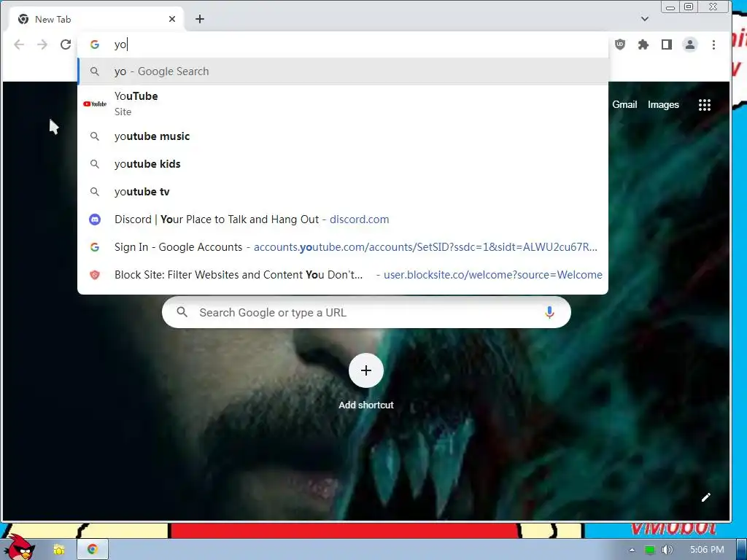Pick the 'youtube tv' suggestion
Viewport: 747px width, 560px height.
[x=343, y=192]
